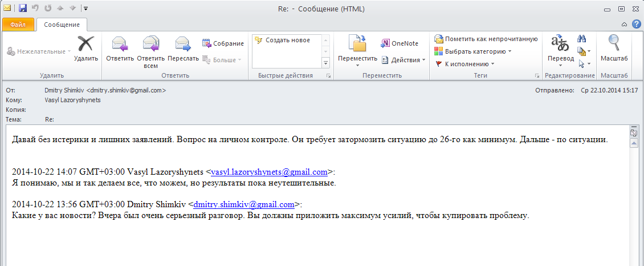Image resolution: width=644 pixels, height=266 pixels.
Task: Reply with a meeting via Собрание
Action: [223, 43]
